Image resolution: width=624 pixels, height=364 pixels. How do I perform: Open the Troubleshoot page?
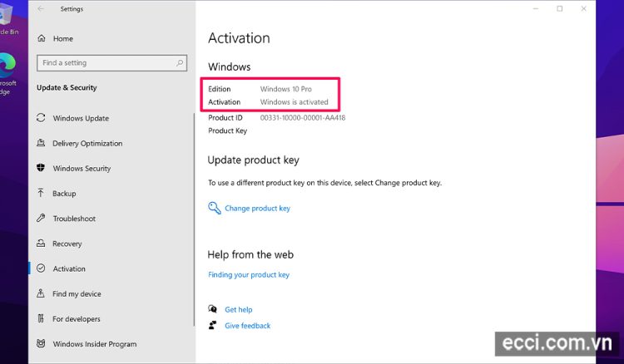point(74,219)
